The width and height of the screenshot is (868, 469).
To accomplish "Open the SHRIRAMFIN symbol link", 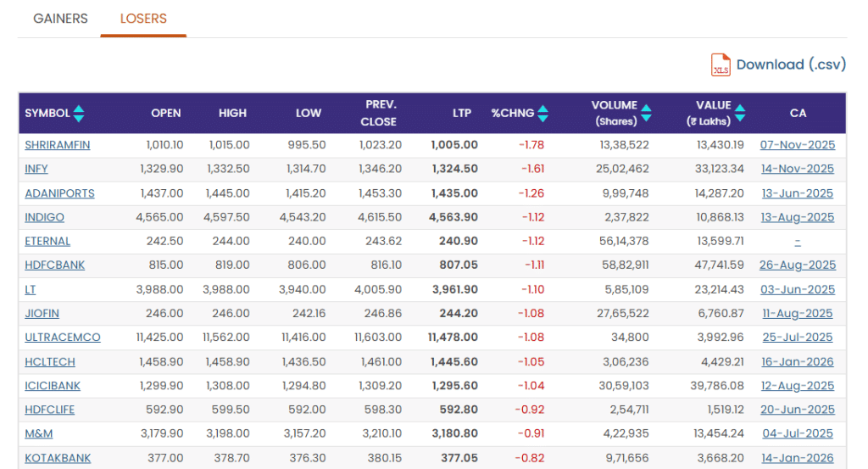I will point(58,145).
